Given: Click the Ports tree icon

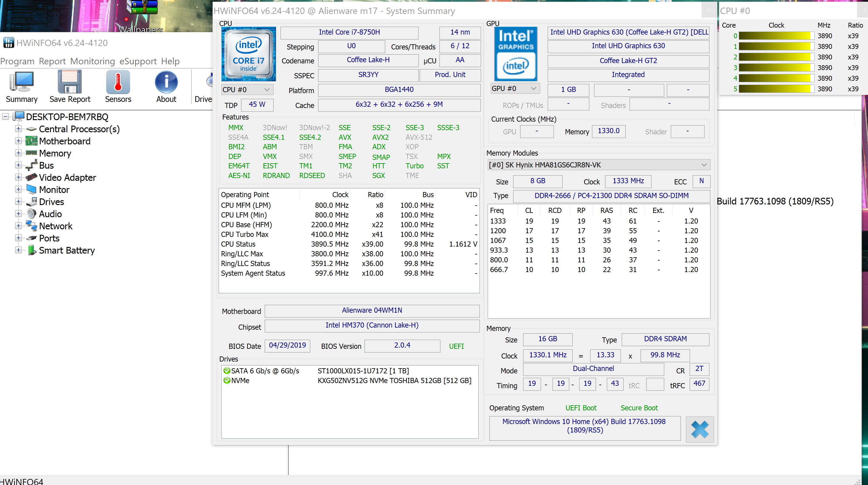Looking at the screenshot, I should [31, 238].
